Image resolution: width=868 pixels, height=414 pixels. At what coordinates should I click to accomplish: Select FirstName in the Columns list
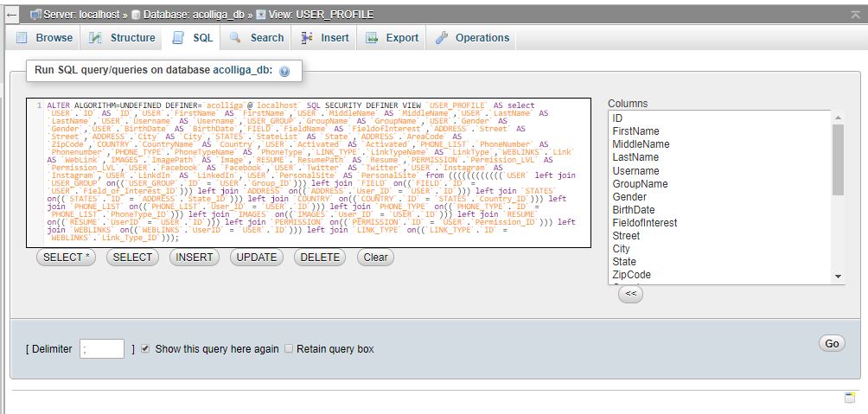(x=635, y=131)
